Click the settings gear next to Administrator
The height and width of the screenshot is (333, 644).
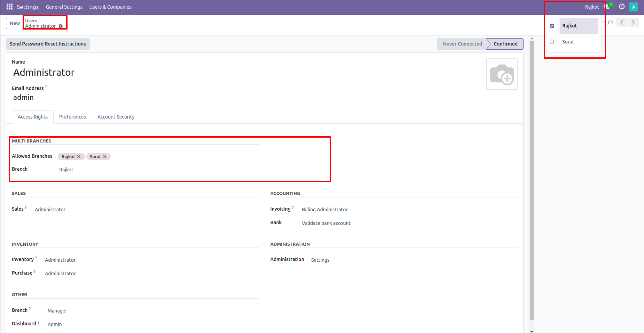[x=61, y=26]
